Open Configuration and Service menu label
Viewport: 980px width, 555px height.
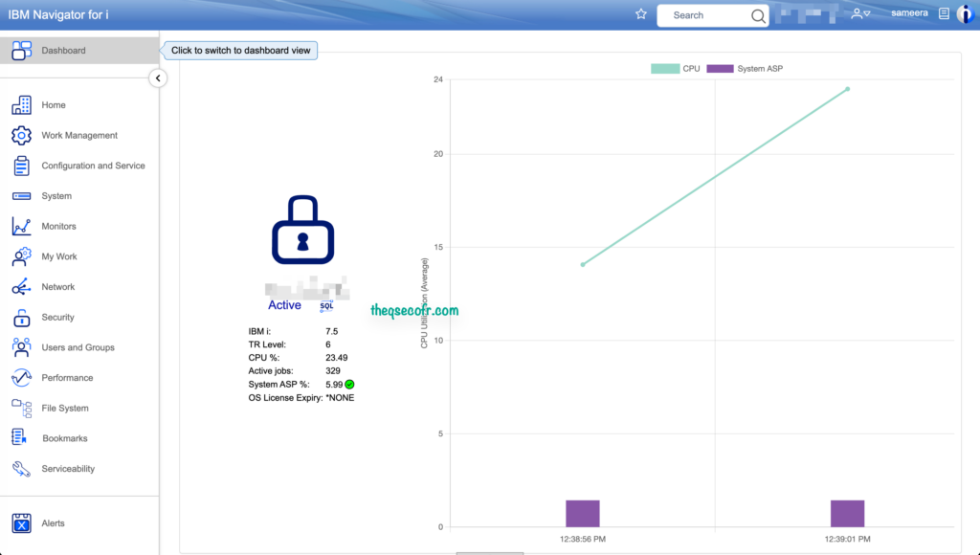click(x=93, y=166)
